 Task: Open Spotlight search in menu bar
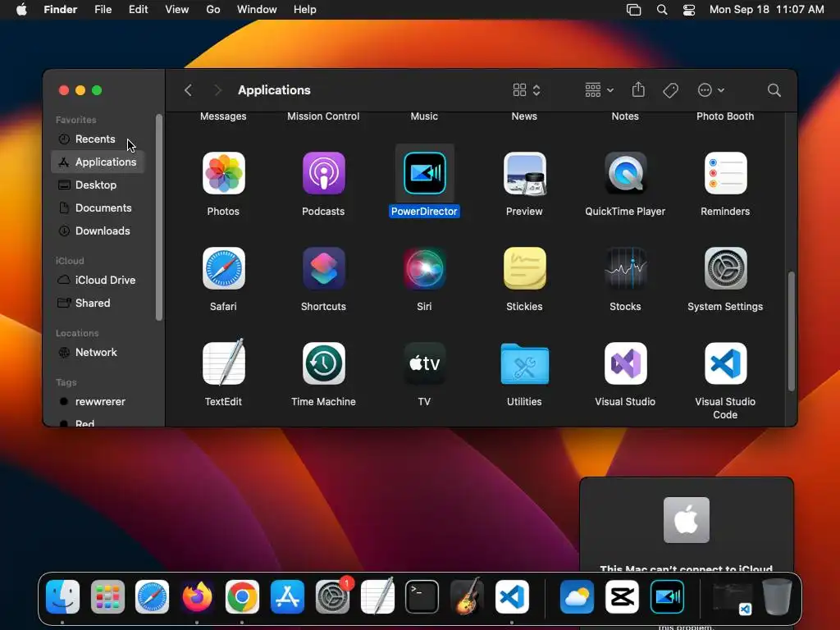(x=662, y=10)
